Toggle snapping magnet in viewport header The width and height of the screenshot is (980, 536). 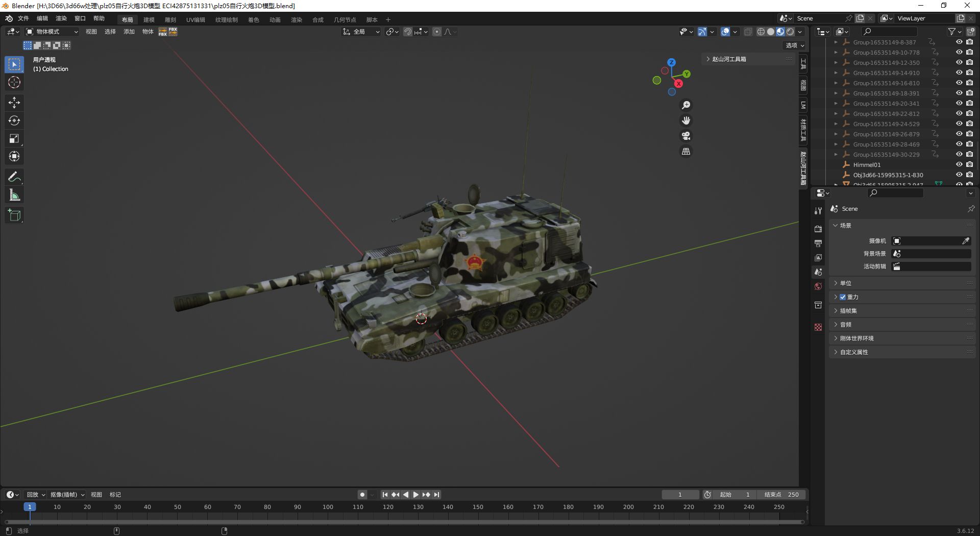(408, 32)
